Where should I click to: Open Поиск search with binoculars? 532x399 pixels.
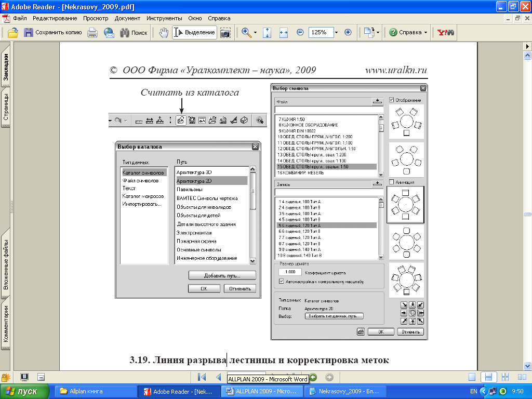coord(134,33)
